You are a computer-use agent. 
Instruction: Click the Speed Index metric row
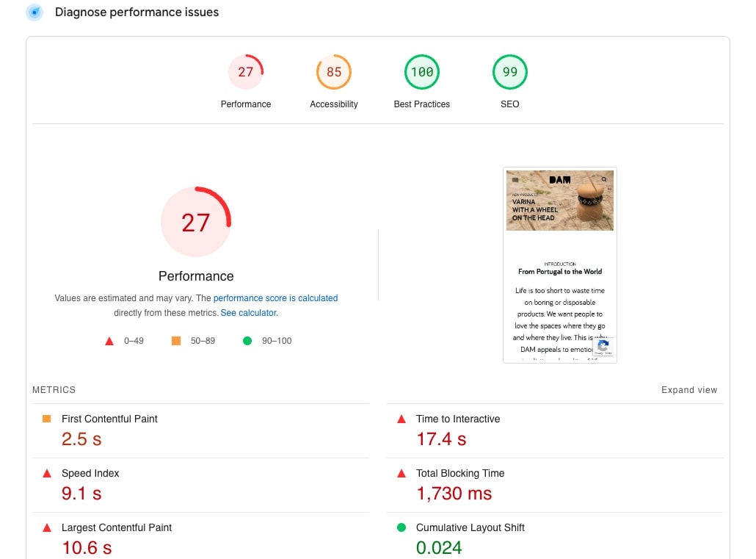point(90,474)
